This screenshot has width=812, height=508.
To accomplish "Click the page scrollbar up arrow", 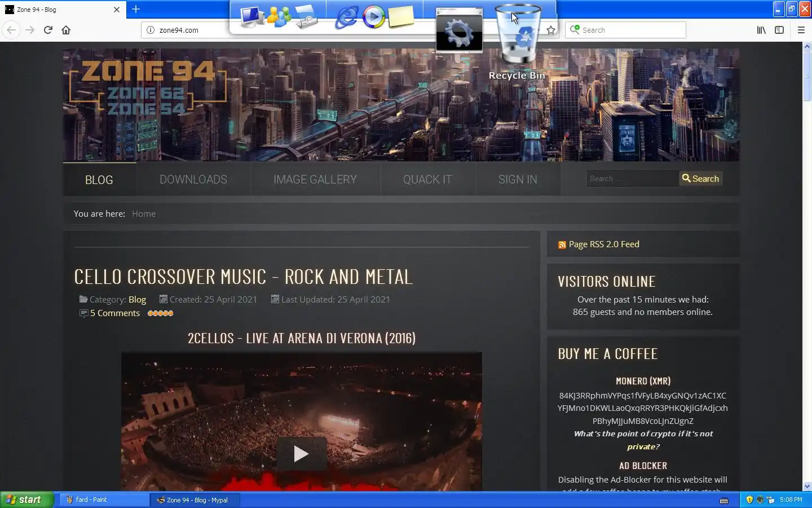I will pyautogui.click(x=807, y=47).
